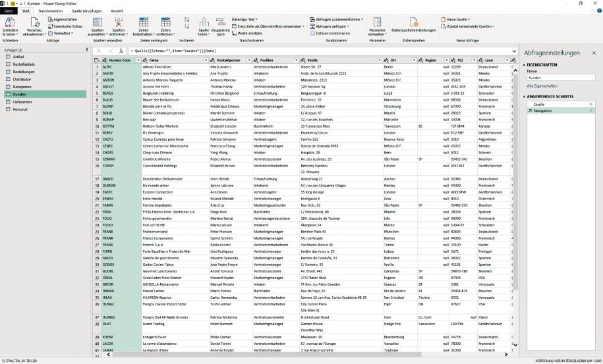The image size is (603, 364).
Task: Click Spalten entfernen icon
Action: coord(119,22)
